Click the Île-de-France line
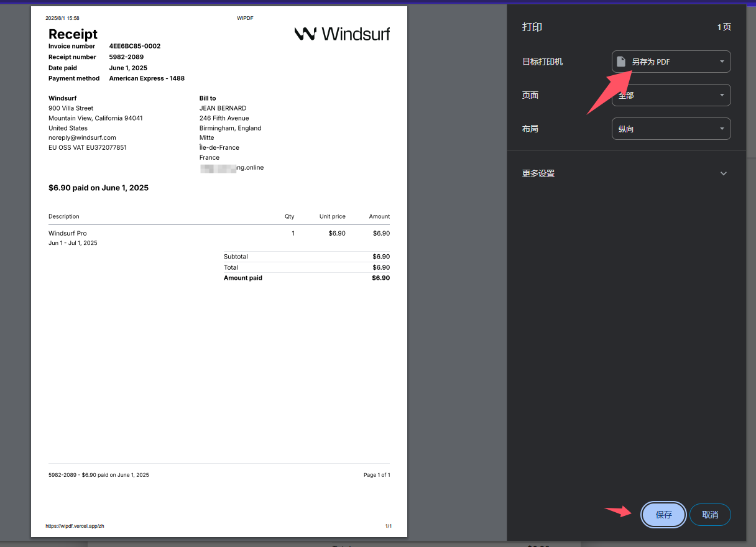This screenshot has height=547, width=756. (x=219, y=147)
